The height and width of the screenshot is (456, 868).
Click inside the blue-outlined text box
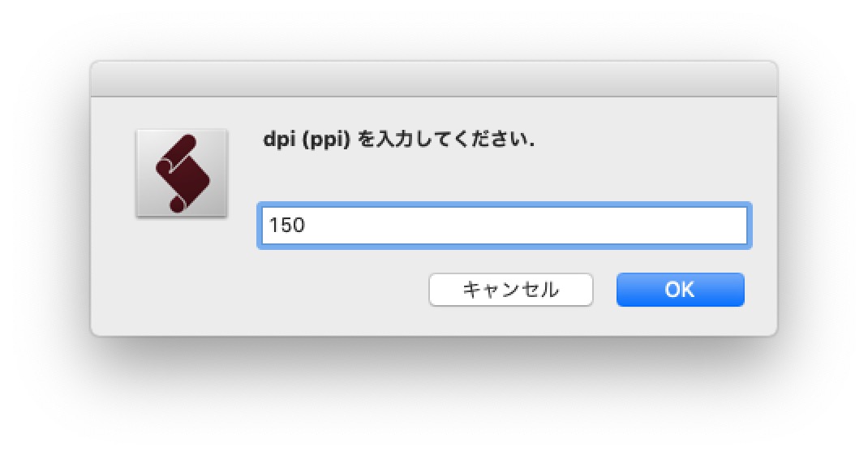[x=505, y=226]
